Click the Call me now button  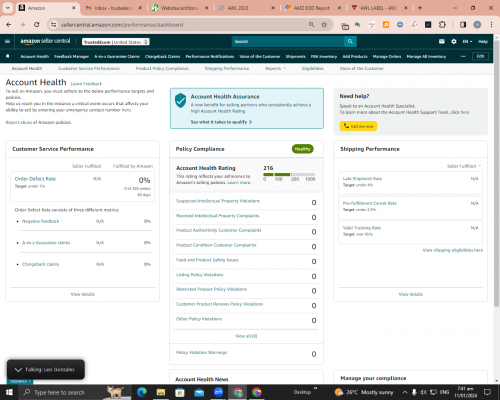358,126
